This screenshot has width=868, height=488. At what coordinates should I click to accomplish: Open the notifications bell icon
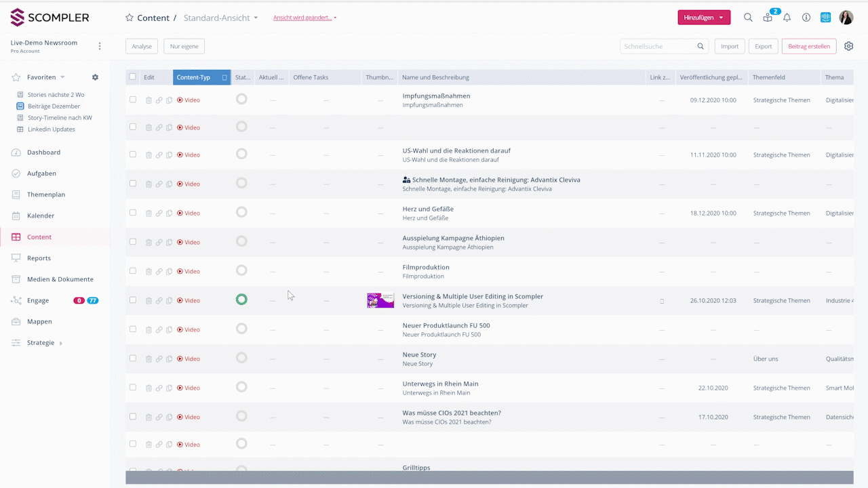[787, 18]
